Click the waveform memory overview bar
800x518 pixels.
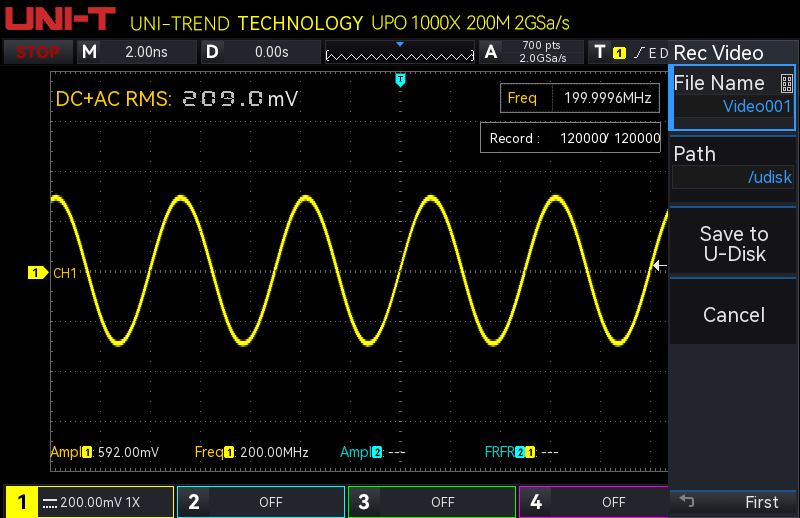(x=400, y=53)
